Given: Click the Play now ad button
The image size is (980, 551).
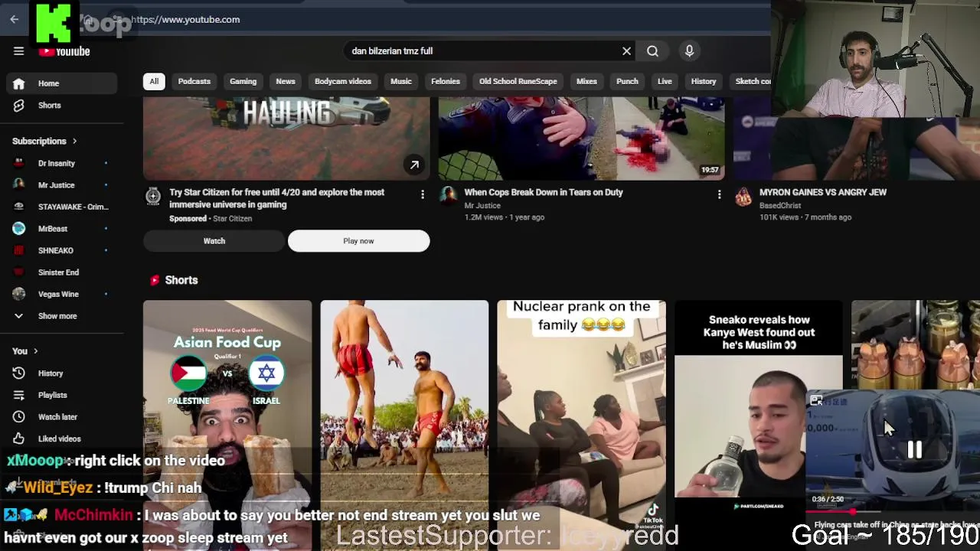Looking at the screenshot, I should tap(358, 241).
